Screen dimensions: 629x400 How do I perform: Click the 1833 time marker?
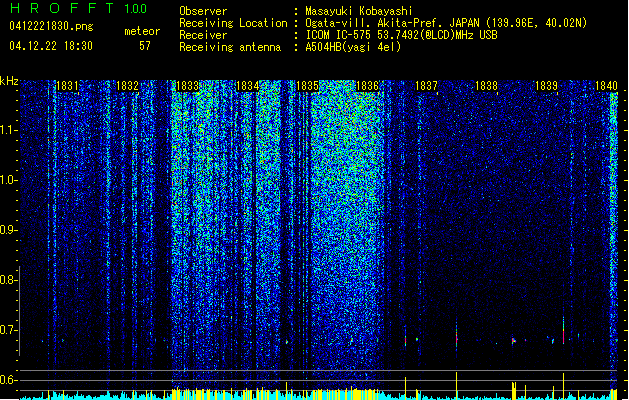(x=187, y=86)
